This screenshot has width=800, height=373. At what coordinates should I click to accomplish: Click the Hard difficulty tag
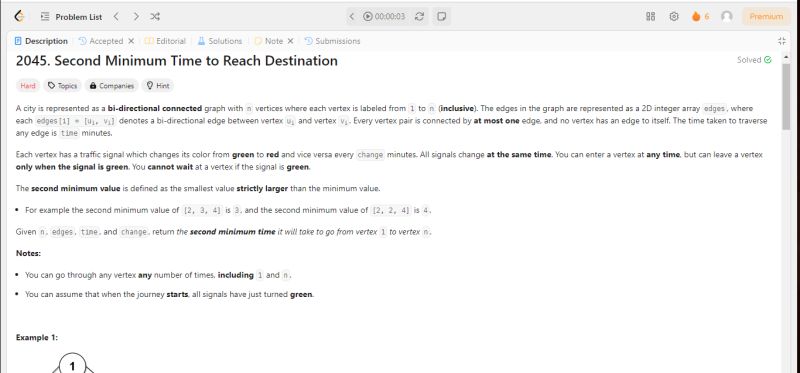[28, 86]
